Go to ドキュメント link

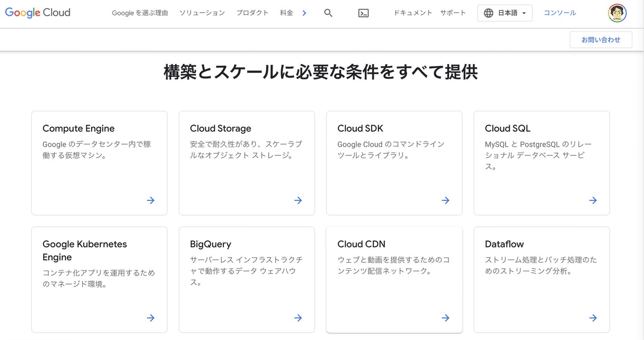(x=413, y=13)
